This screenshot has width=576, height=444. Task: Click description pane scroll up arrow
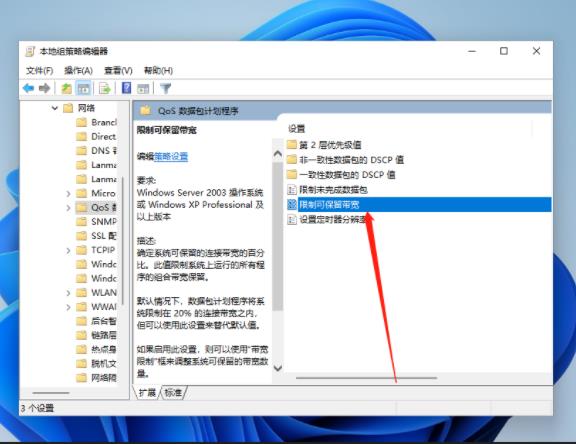click(x=278, y=154)
